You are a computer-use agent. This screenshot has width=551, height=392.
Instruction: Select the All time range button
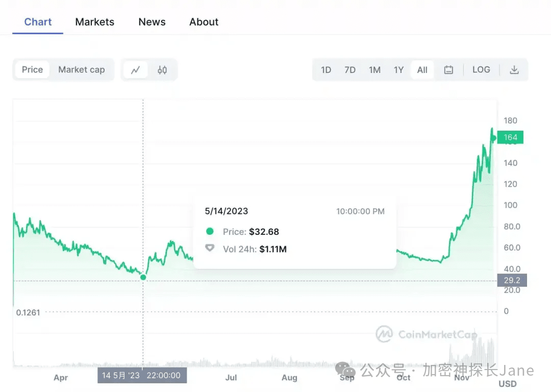click(x=422, y=69)
